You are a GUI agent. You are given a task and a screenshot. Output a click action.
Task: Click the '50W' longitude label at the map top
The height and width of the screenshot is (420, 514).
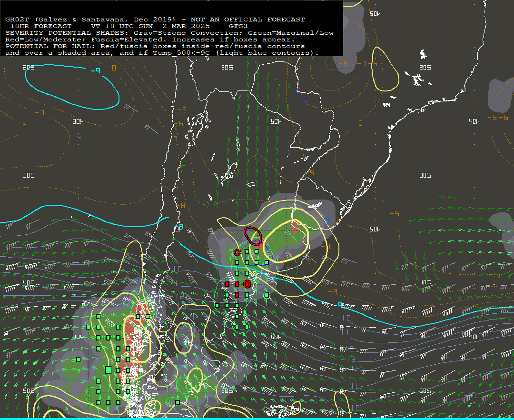tap(376, 13)
